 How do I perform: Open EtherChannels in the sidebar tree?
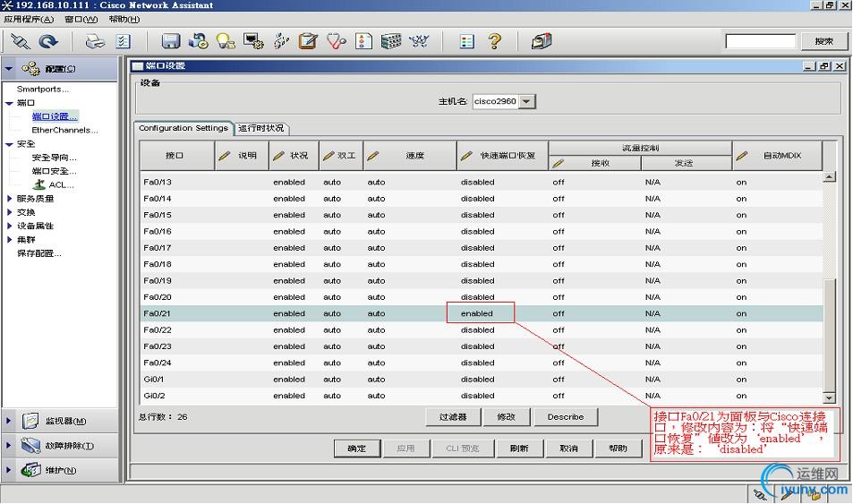tap(63, 130)
